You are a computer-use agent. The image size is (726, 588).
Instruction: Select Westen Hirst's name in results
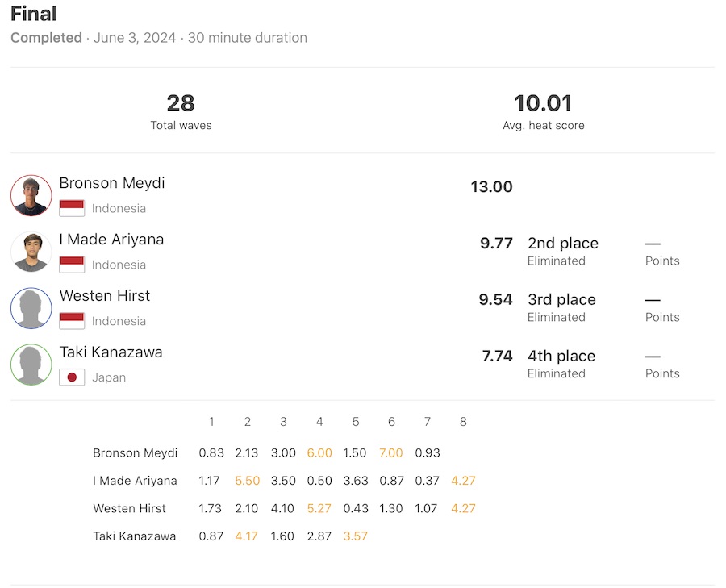pyautogui.click(x=105, y=296)
